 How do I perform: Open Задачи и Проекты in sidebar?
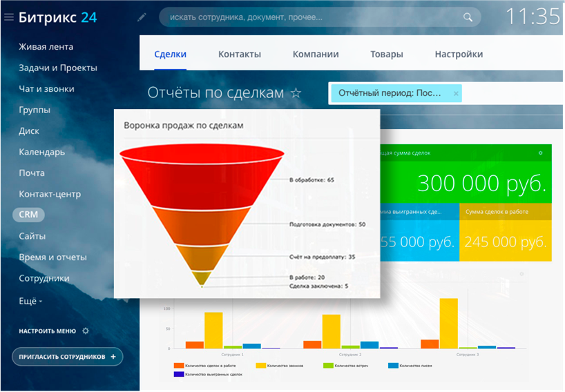click(58, 68)
